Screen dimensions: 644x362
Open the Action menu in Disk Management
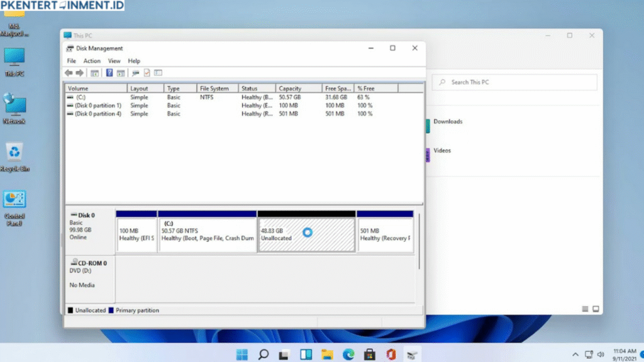click(92, 60)
